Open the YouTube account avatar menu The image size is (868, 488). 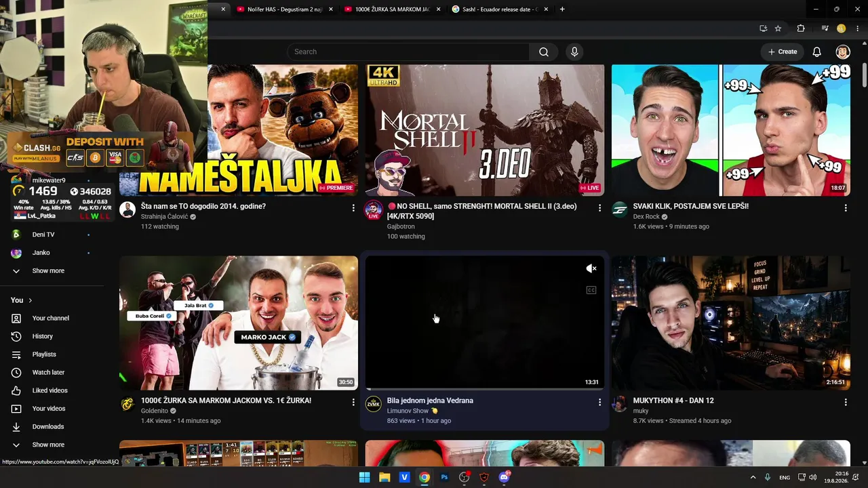click(843, 52)
